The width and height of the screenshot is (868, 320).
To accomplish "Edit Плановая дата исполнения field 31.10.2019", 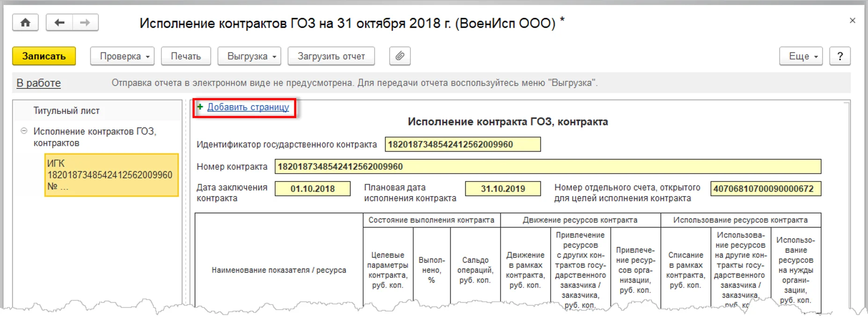I will (503, 189).
